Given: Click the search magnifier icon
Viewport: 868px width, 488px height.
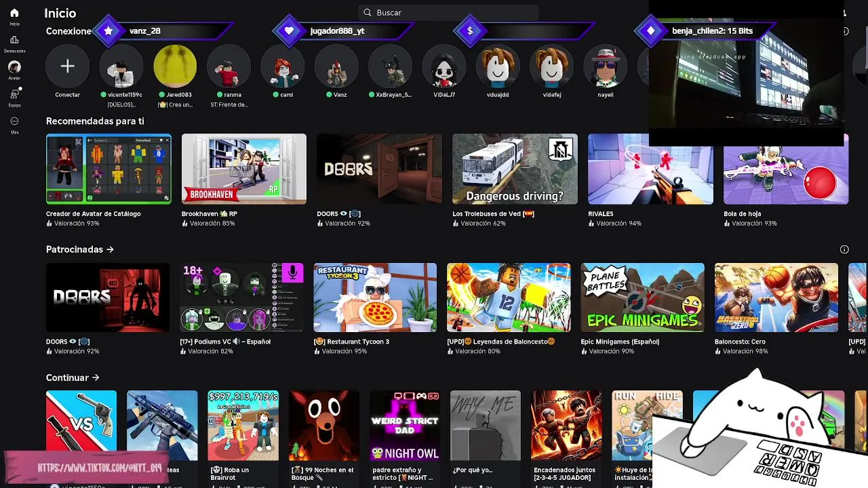Looking at the screenshot, I should 368,12.
